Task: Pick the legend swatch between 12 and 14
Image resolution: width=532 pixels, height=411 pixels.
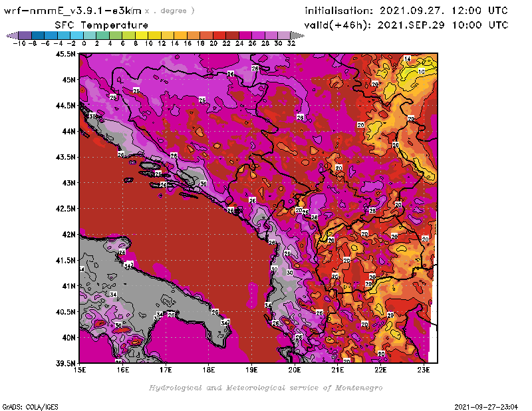Action: click(168, 35)
